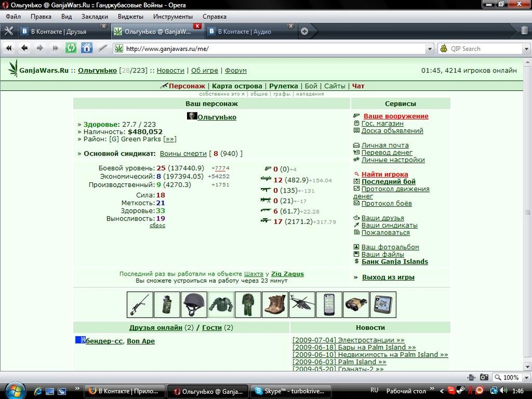
Task: Open the Виджеты menu
Action: 130,17
